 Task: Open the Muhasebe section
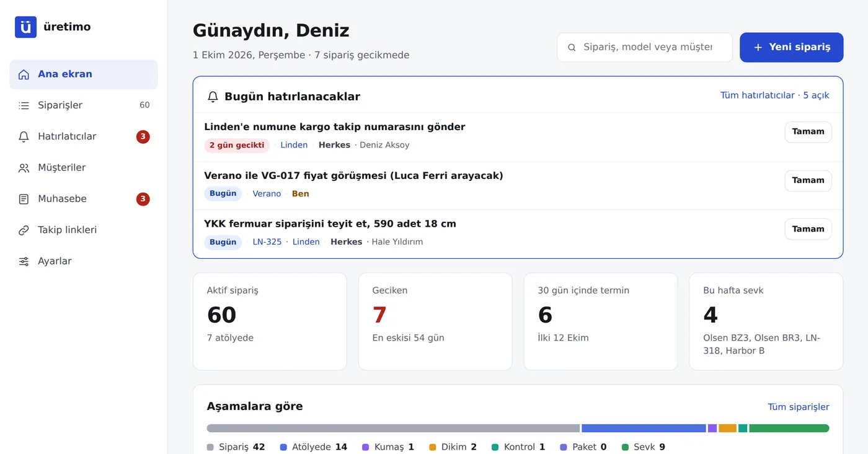[84, 199]
